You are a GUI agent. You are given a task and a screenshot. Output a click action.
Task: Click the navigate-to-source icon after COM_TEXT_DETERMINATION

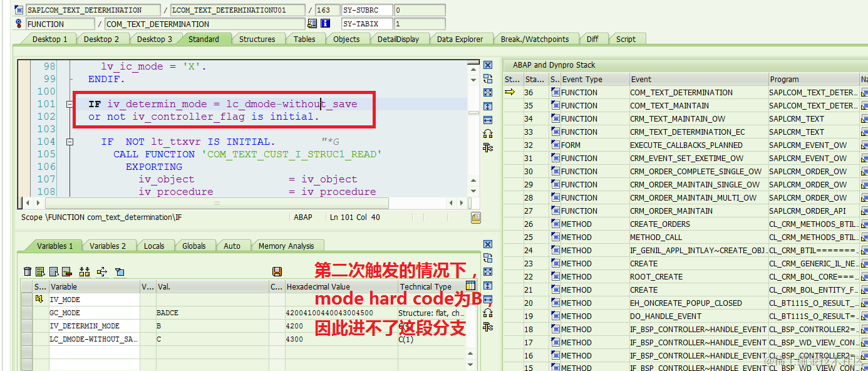312,24
